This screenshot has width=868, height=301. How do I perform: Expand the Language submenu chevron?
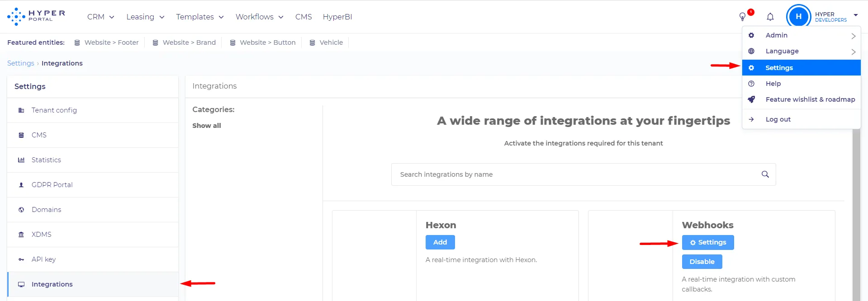click(x=854, y=52)
